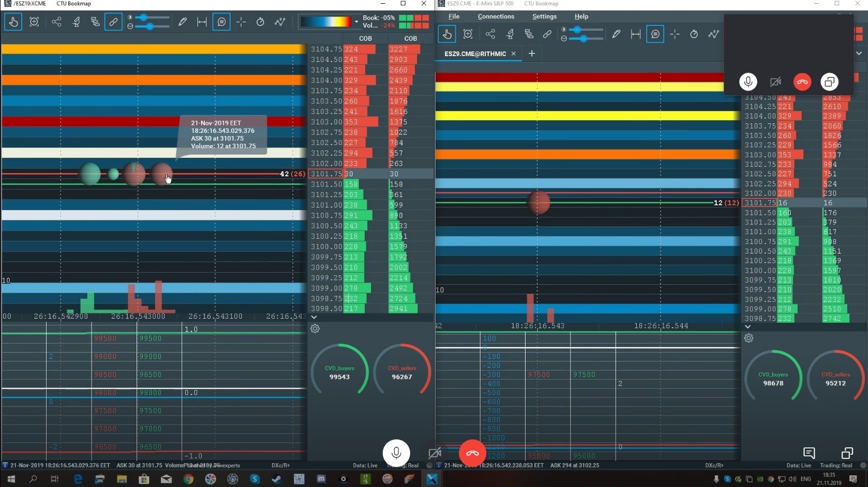This screenshot has width=868, height=487.
Task: Toggle the speech-bubble tooltip button in right toolbar
Action: [x=655, y=34]
